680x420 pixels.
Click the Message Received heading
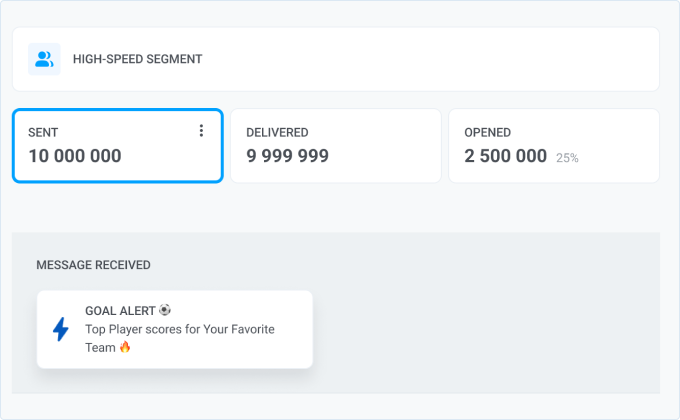pos(93,265)
